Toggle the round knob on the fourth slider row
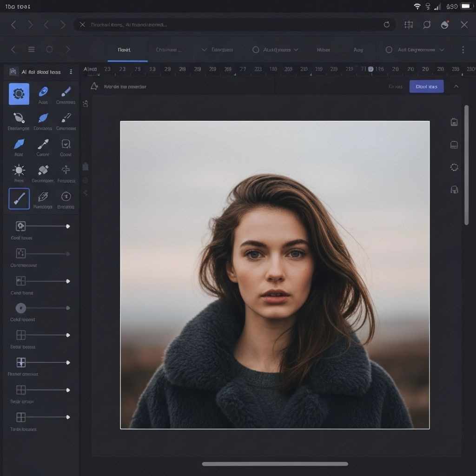Screen dimensions: 476x476 pyautogui.click(x=21, y=308)
